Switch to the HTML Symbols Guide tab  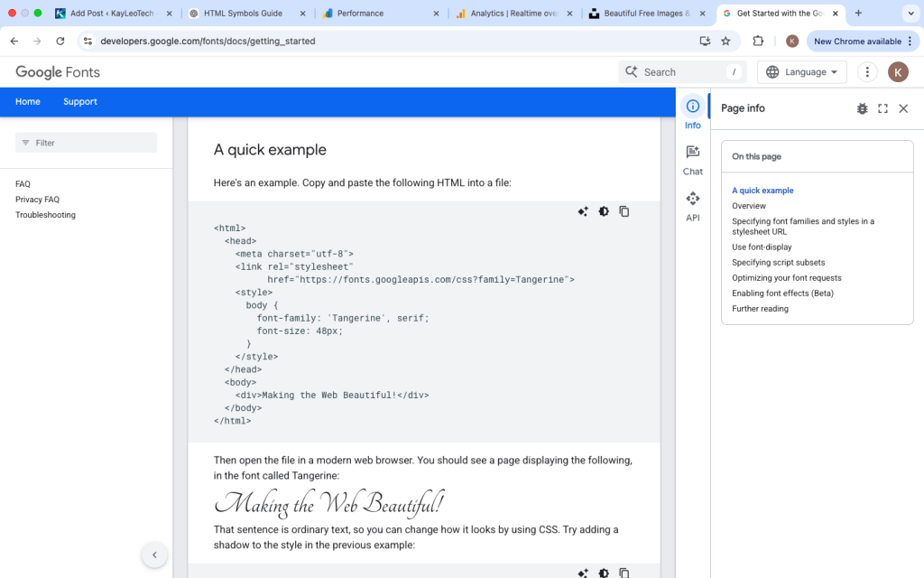tap(243, 13)
